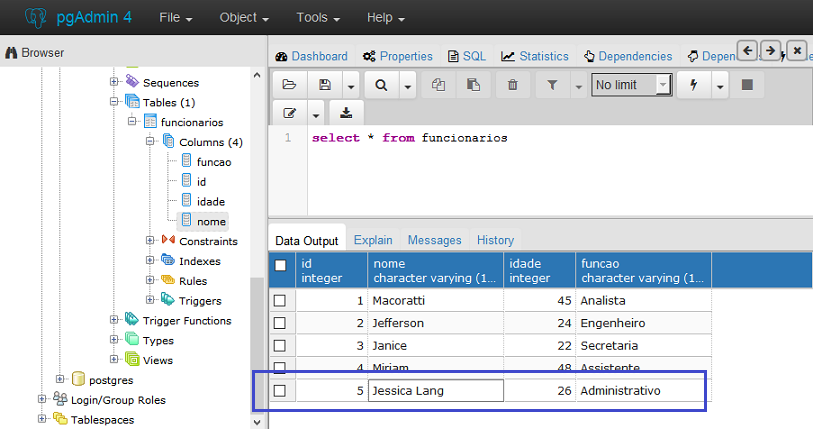Viewport: 813px width, 429px height.
Task: Collapse the Columns (4) node
Action: pyautogui.click(x=150, y=141)
